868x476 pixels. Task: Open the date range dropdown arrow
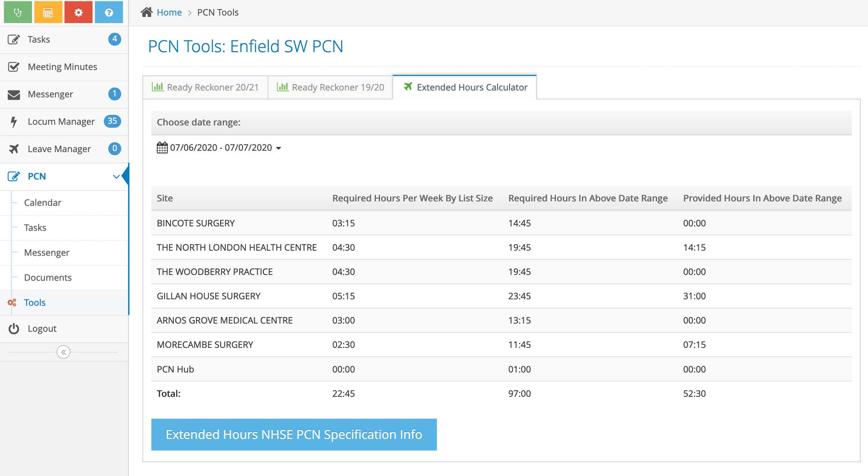click(279, 148)
